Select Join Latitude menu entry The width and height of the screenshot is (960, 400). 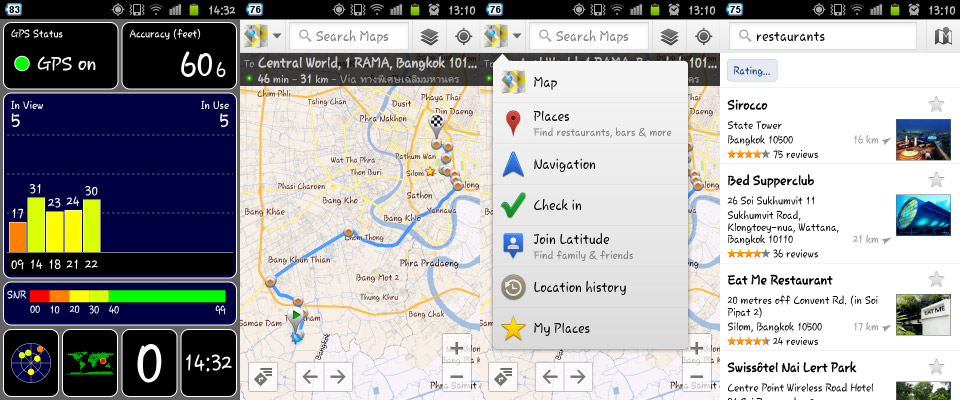tap(590, 246)
